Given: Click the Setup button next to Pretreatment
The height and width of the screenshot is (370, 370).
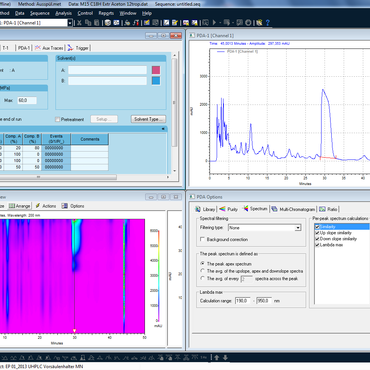Looking at the screenshot, I should [104, 119].
